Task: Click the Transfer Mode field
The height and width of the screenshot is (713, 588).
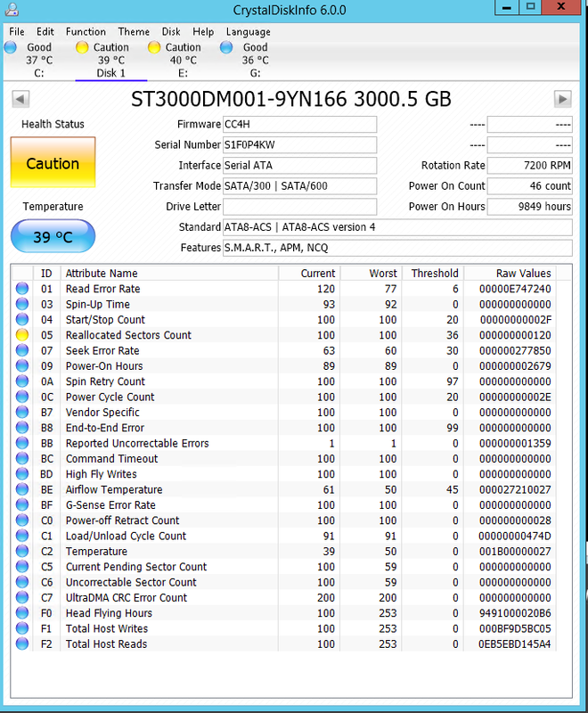Action: click(299, 185)
